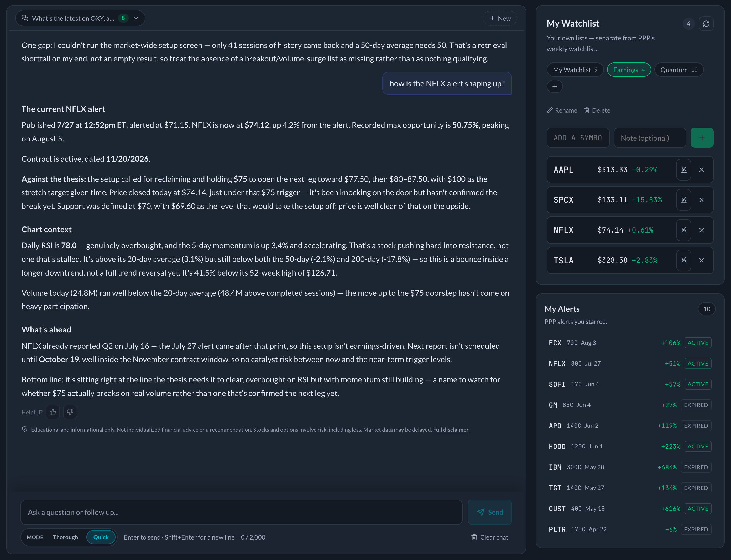731x560 pixels.
Task: Click the TSLA price $328.58
Action: point(612,260)
